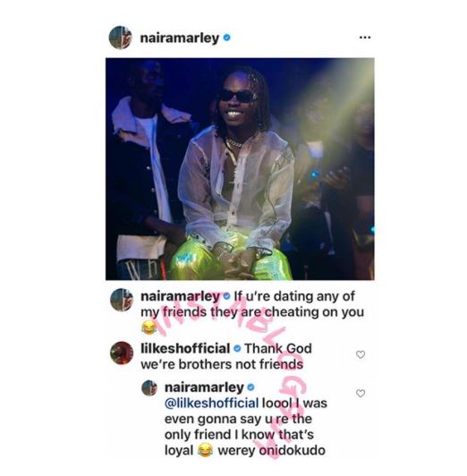Like the lilkeshofficial comment with heart icon
The width and height of the screenshot is (467, 476).
click(361, 354)
